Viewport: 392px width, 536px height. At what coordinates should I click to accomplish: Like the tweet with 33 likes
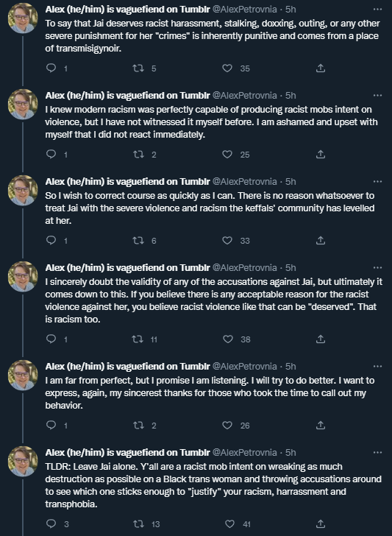click(x=227, y=241)
